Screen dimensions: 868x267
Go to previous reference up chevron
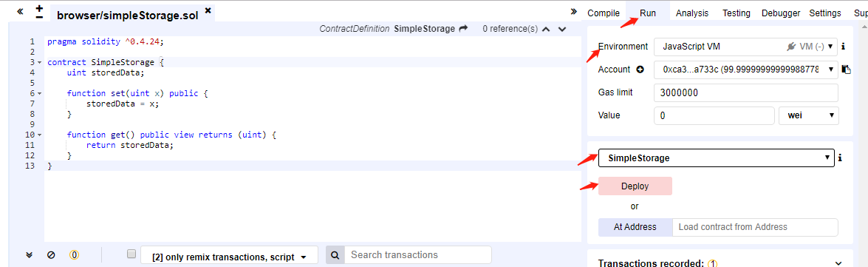click(x=546, y=29)
